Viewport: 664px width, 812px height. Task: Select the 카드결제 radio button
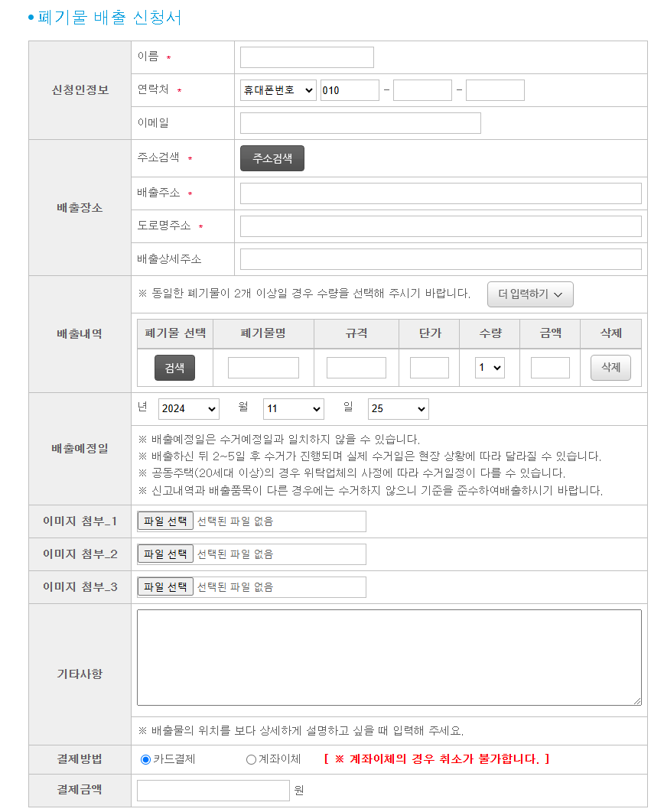145,759
